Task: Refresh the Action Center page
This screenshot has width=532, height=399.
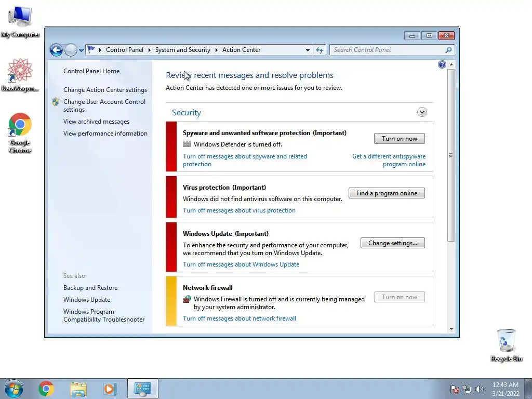Action: (320, 50)
